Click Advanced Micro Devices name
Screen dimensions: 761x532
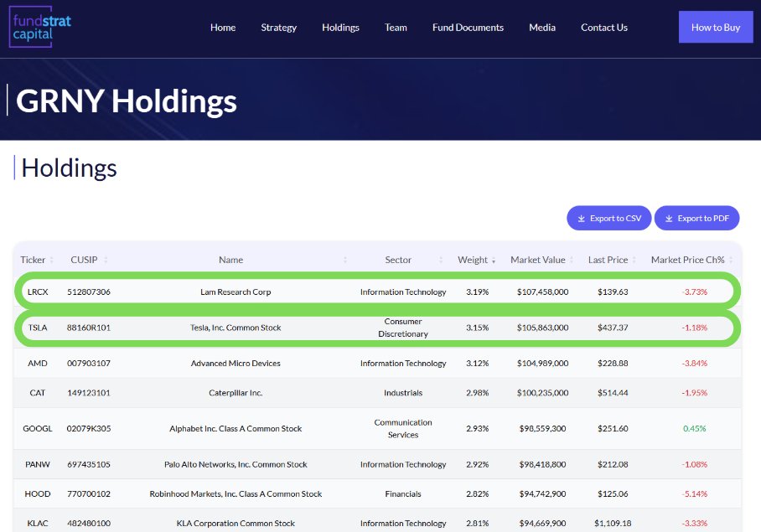236,364
